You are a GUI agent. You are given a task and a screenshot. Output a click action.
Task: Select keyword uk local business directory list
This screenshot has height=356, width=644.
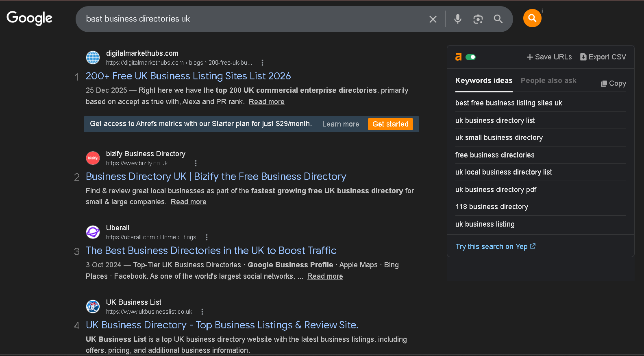[x=503, y=172]
